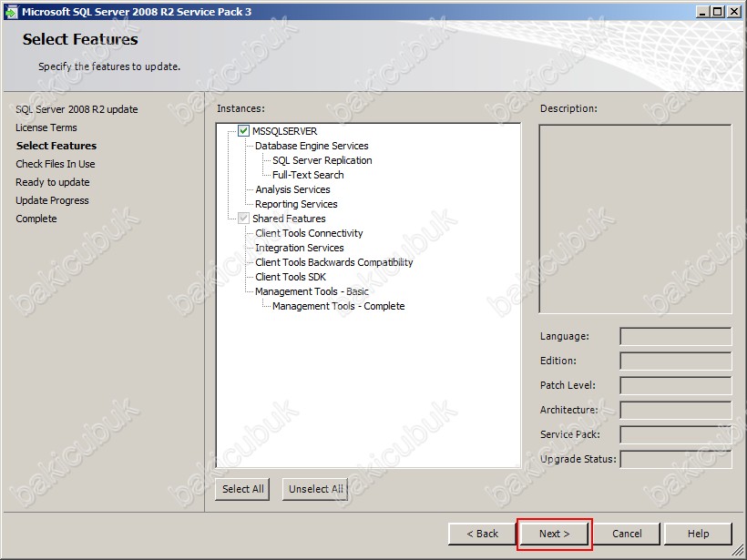Click the setup icon in title bar

[x=11, y=12]
